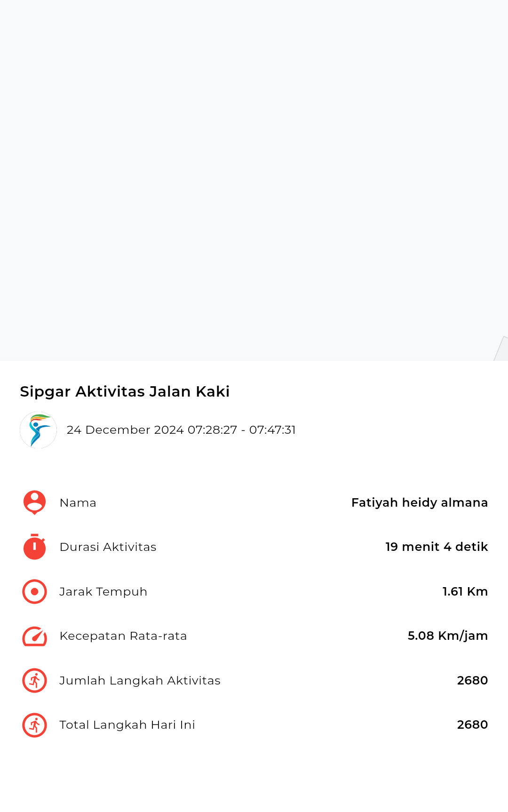Select the Sipgar Aktivitas Jalan Kaki title
This screenshot has width=508, height=812.
[x=125, y=391]
